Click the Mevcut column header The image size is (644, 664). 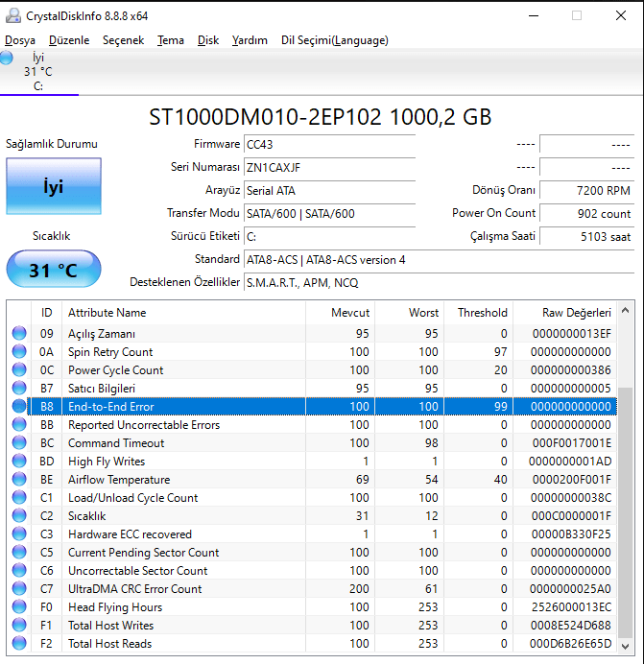click(x=340, y=313)
